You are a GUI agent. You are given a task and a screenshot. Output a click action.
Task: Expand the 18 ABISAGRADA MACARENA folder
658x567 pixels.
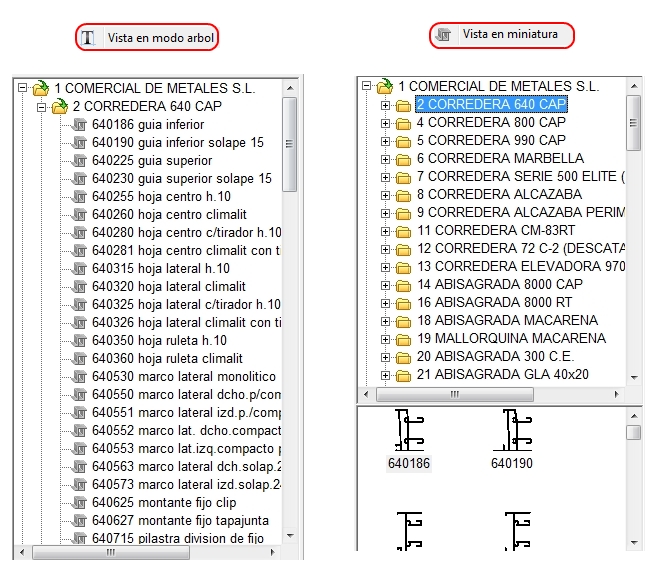[385, 321]
